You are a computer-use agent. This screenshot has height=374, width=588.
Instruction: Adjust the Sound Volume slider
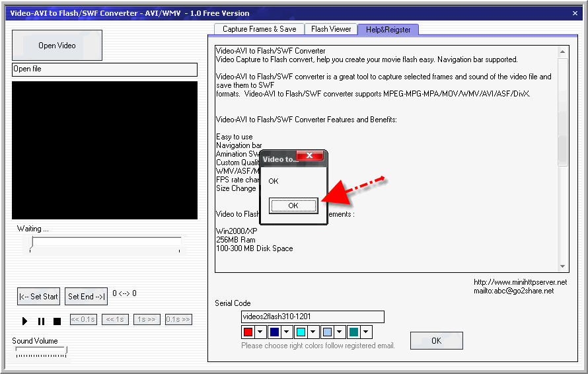[x=40, y=351]
